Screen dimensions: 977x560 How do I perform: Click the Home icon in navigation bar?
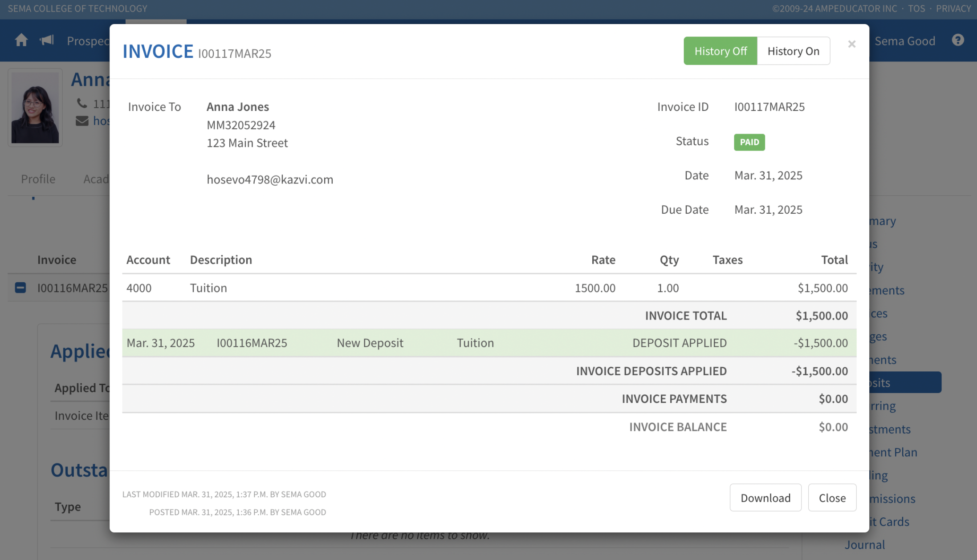point(21,41)
